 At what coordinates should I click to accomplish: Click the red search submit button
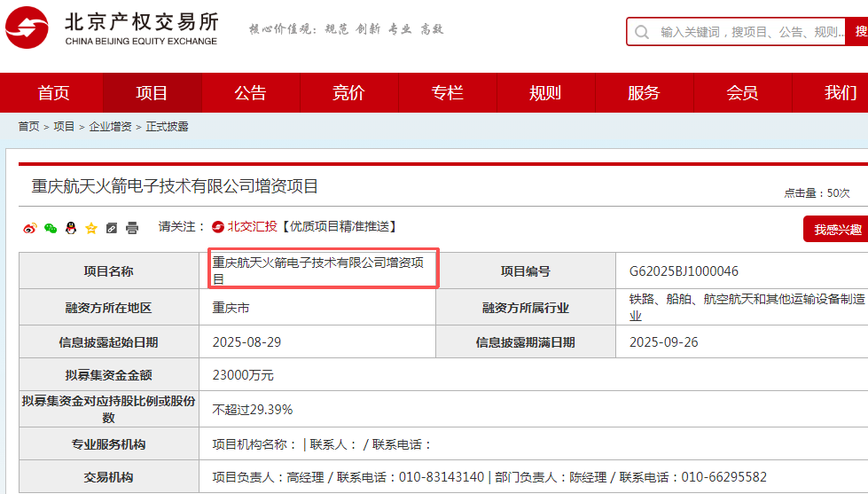pyautogui.click(x=857, y=32)
